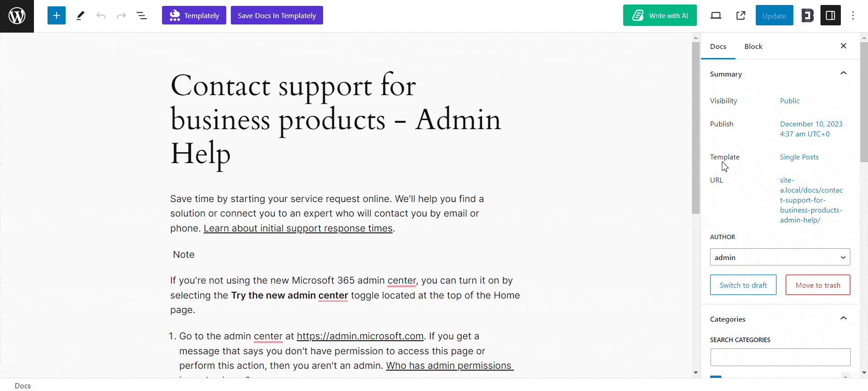Open the block inserter with the plus icon

56,15
